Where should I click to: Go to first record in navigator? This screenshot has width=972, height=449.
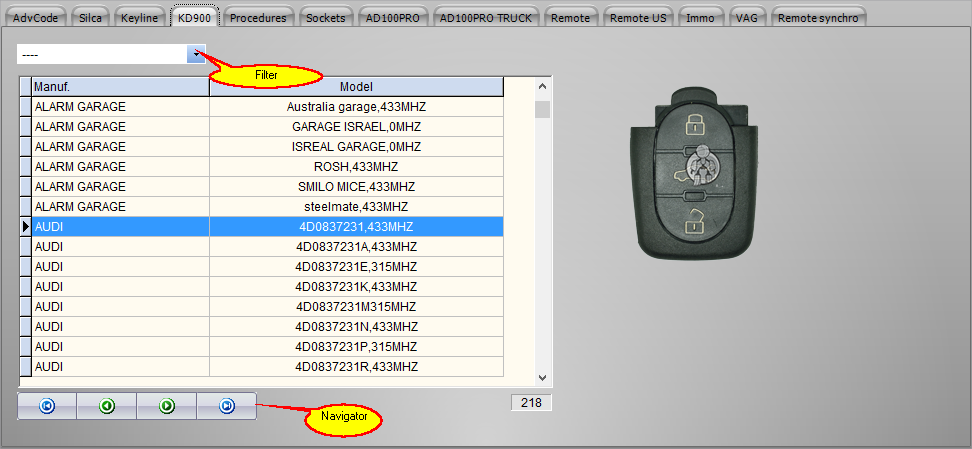(47, 406)
